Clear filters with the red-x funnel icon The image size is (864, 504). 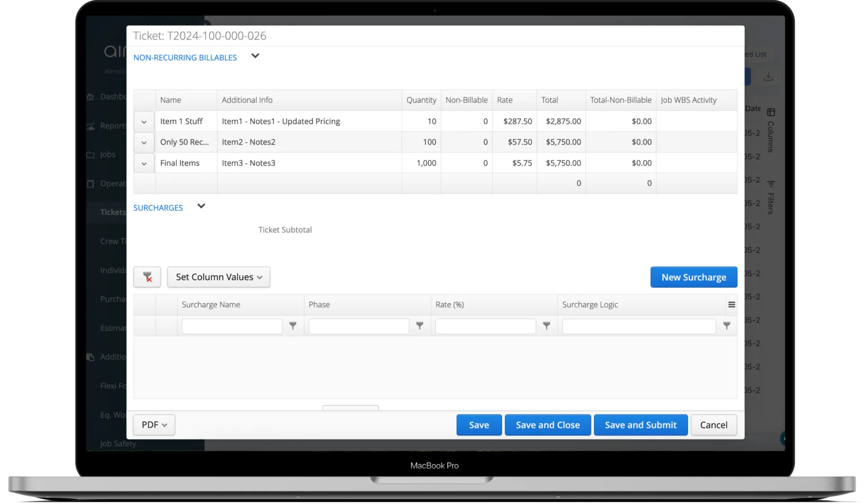tap(147, 277)
